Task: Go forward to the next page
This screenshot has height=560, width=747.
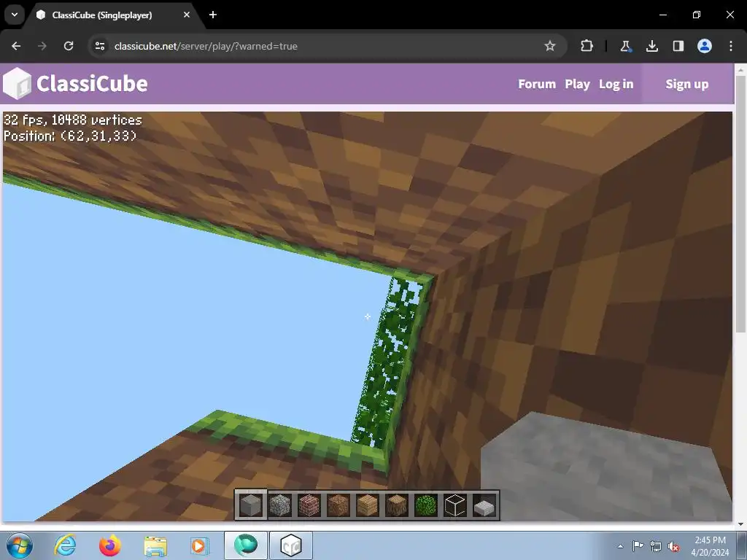Action: [x=42, y=46]
